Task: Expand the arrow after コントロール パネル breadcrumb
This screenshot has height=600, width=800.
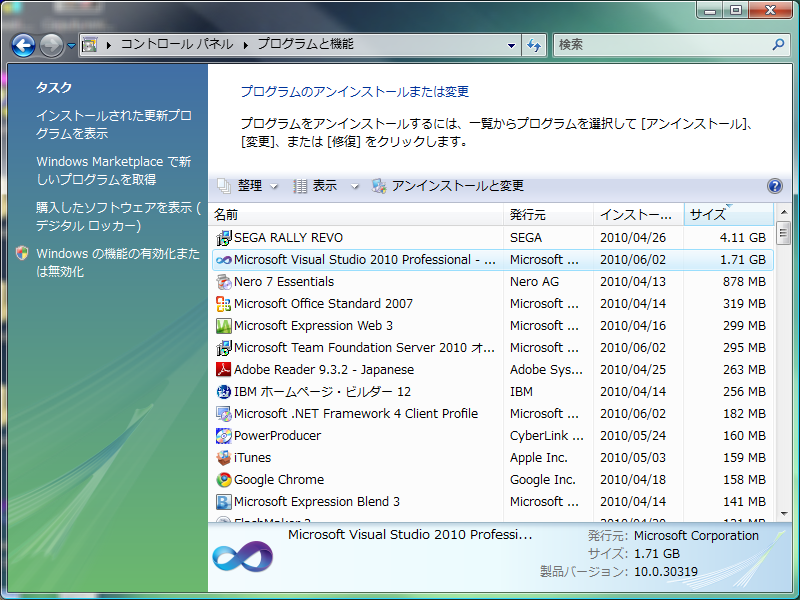Action: tap(246, 45)
